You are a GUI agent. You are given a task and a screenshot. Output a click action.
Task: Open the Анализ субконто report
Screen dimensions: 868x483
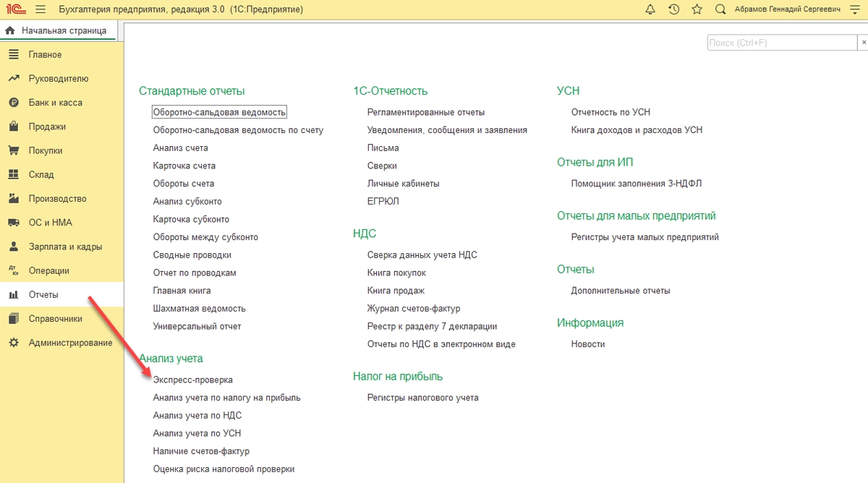pyautogui.click(x=187, y=201)
